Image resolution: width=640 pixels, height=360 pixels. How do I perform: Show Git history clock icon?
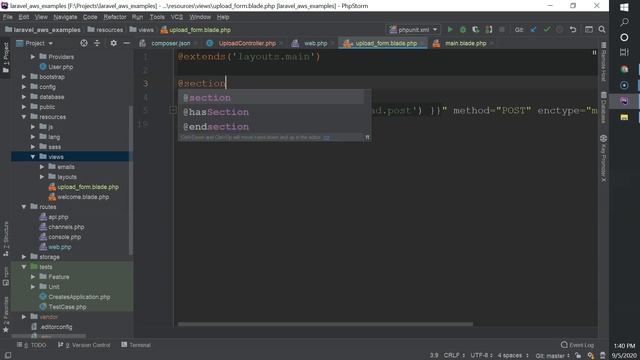(x=560, y=29)
